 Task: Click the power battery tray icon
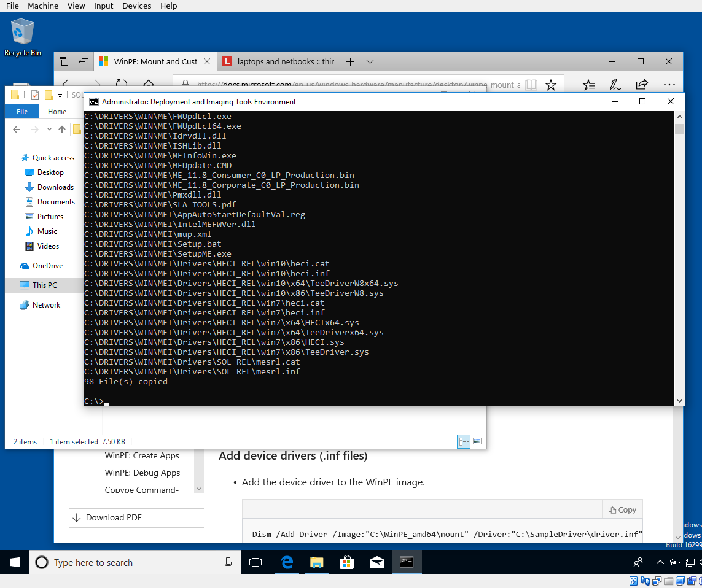coord(675,562)
